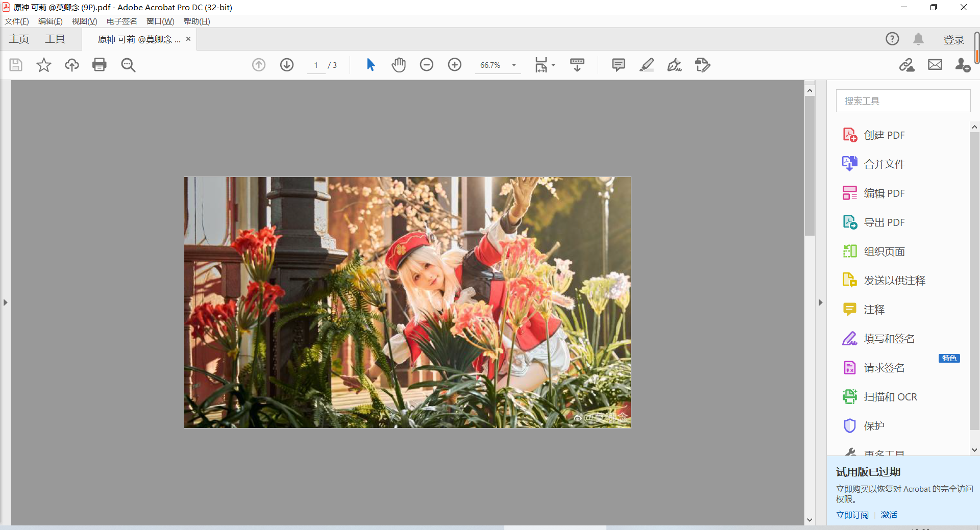Add the file to starred with star icon
The height and width of the screenshot is (530, 980).
point(44,65)
